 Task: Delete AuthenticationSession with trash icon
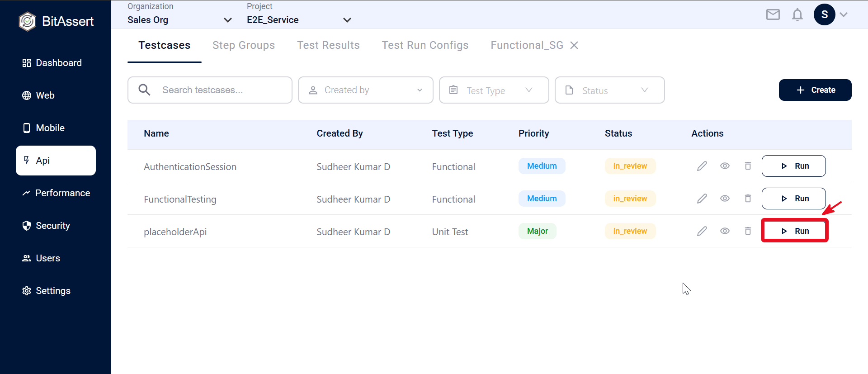tap(748, 166)
